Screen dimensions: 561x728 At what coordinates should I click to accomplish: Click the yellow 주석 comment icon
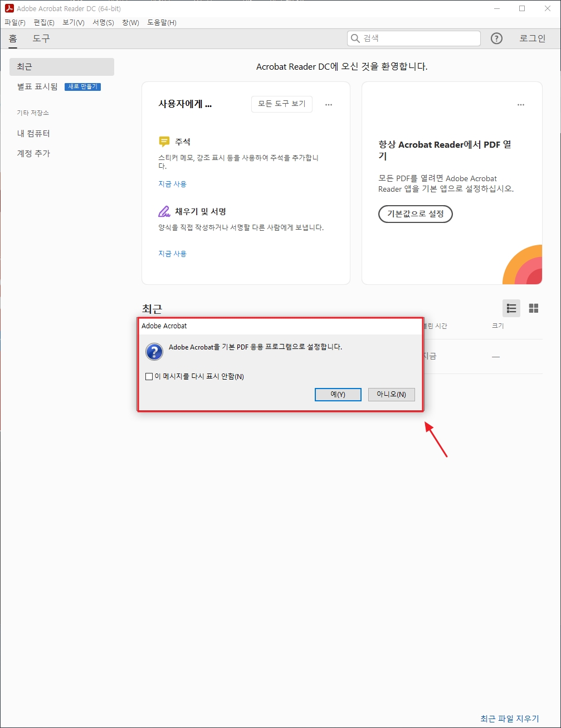click(x=164, y=142)
